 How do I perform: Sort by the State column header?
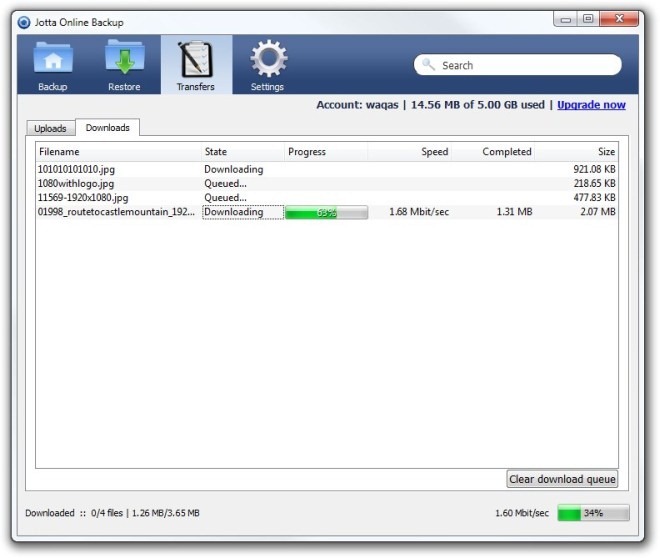(243, 152)
